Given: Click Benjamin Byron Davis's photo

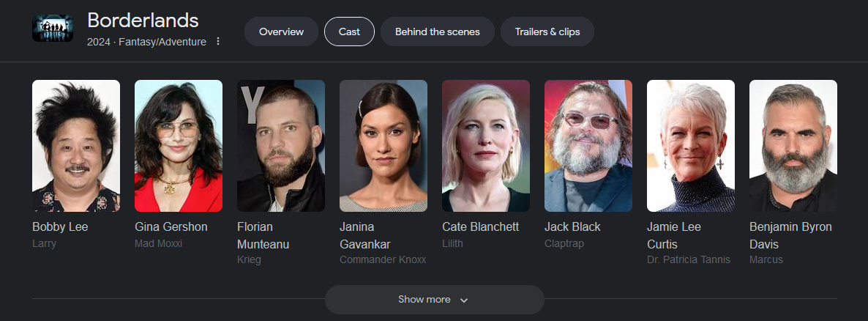Looking at the screenshot, I should tap(793, 146).
